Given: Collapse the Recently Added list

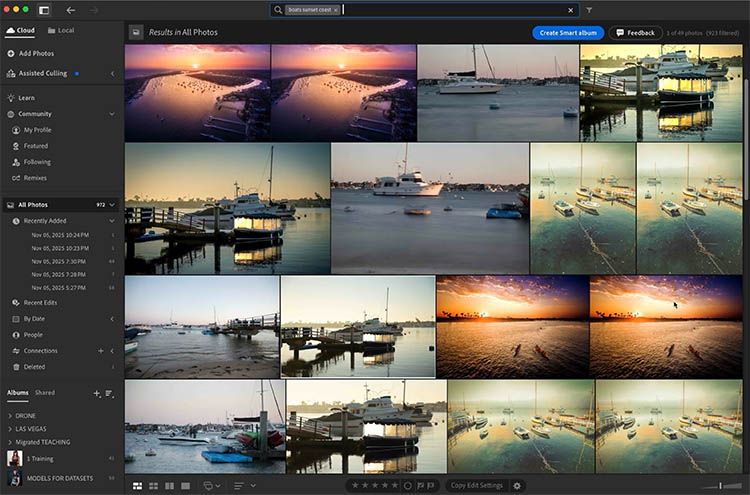Looking at the screenshot, I should tap(112, 220).
